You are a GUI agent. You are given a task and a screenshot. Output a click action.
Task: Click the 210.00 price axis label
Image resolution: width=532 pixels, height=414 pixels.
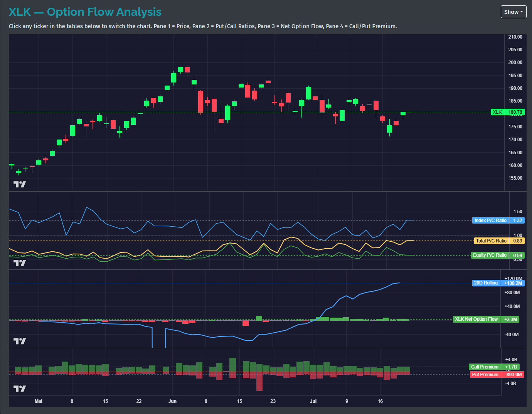click(x=515, y=37)
